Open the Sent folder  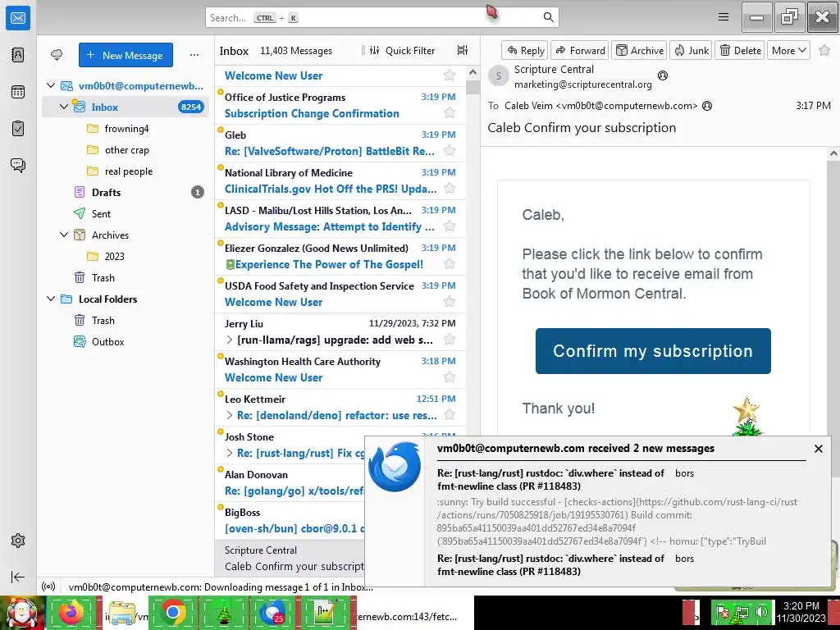click(126, 214)
